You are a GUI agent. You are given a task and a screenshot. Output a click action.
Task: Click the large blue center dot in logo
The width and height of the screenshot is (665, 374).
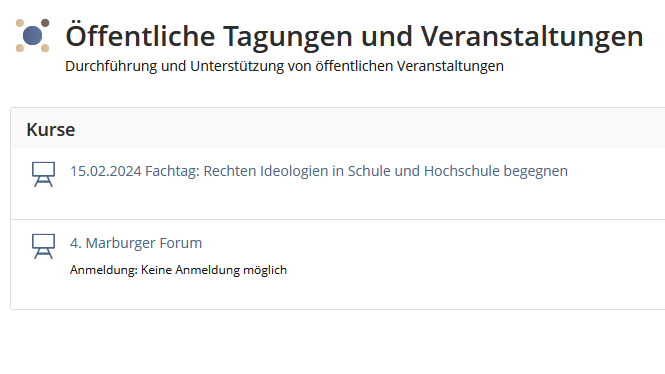click(33, 36)
